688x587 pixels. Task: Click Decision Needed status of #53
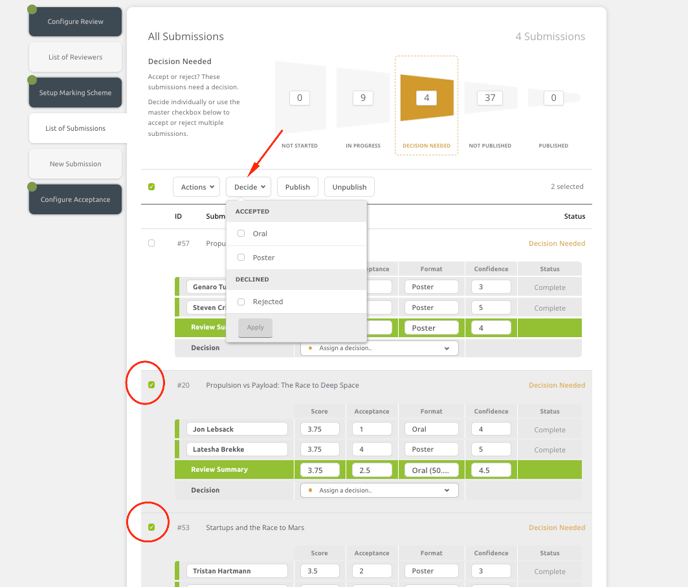coord(556,527)
